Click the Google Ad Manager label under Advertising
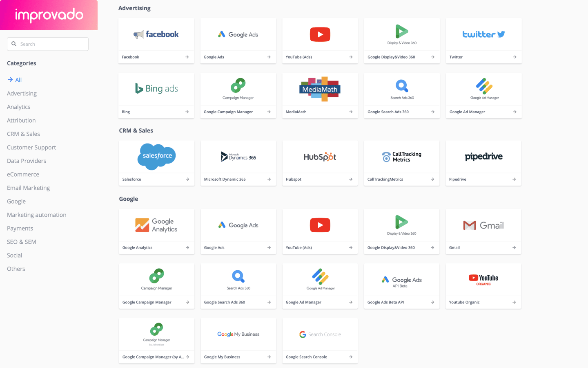This screenshot has height=368, width=588. (467, 112)
